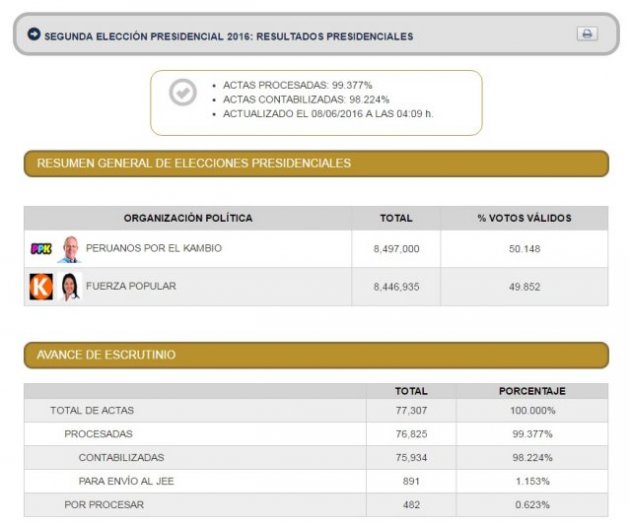Click the Segunda Elección Presidencial 2016 title
630x524 pixels.
tap(228, 36)
